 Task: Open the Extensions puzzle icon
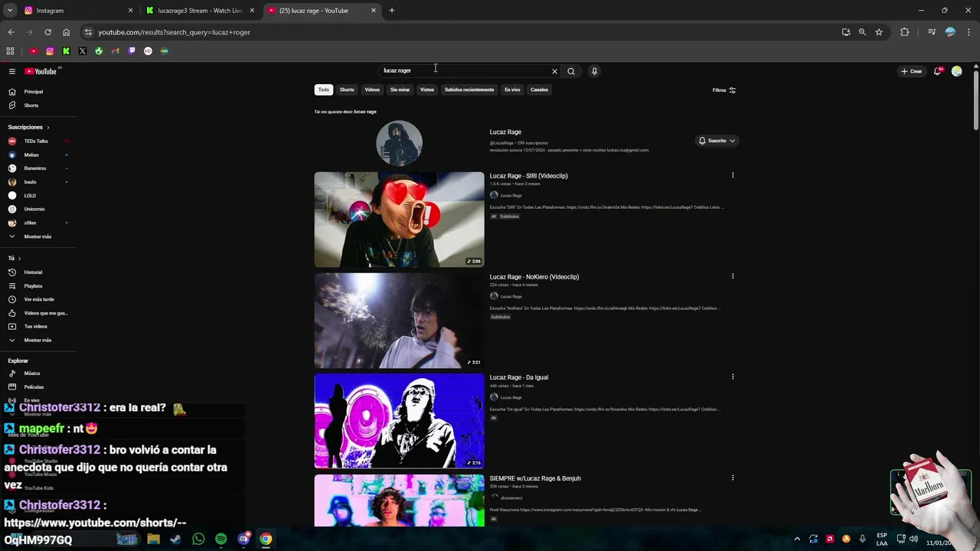pos(904,32)
